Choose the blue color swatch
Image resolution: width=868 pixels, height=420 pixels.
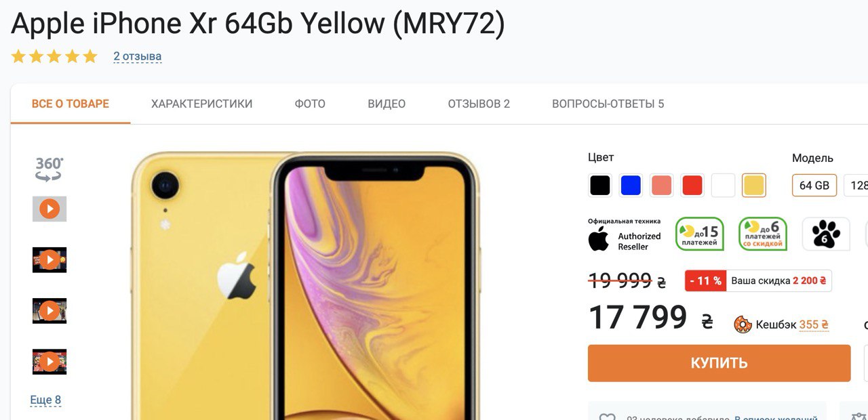(631, 186)
